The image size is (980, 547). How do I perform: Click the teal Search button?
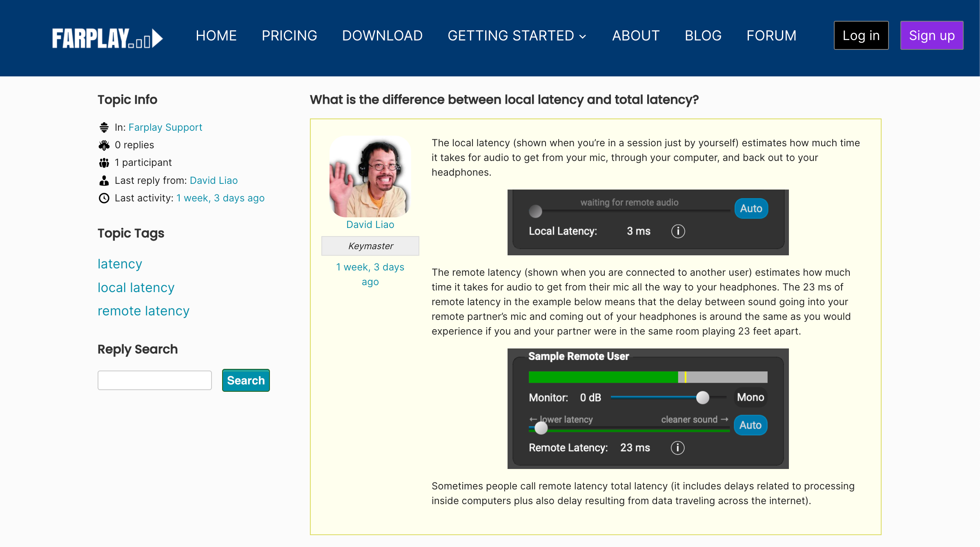coord(246,380)
